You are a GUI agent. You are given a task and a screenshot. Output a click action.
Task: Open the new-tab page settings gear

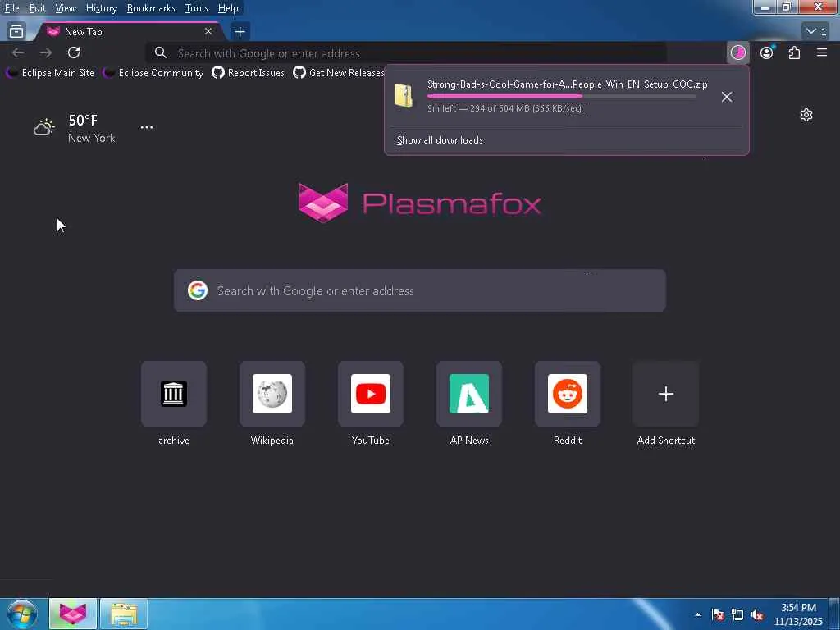(x=806, y=115)
